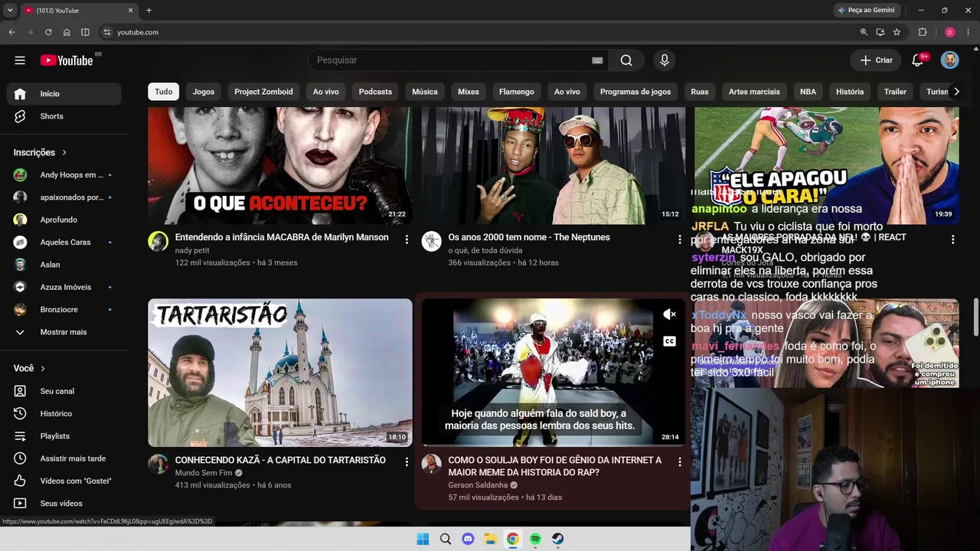
Task: Open the browser tab search dropdown
Action: point(10,11)
